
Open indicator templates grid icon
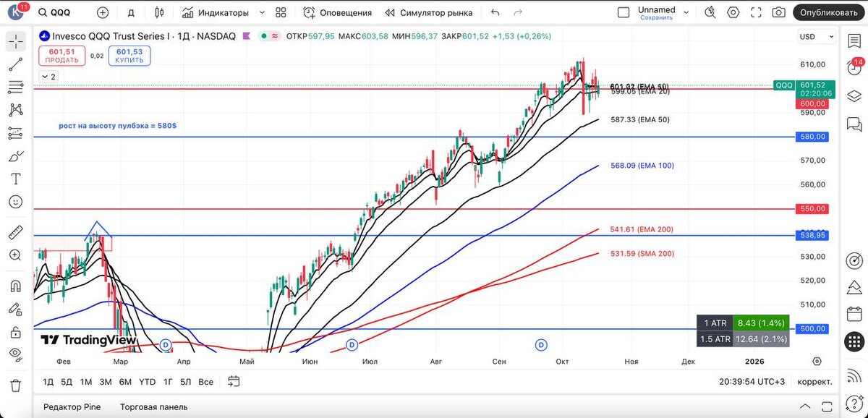[x=281, y=12]
